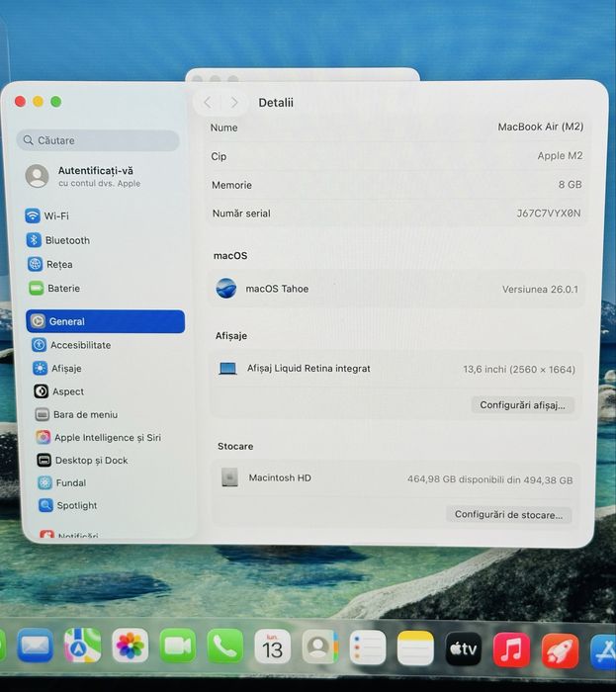Select Rețea in the sidebar
Viewport: 616px width, 692px height.
point(50,264)
